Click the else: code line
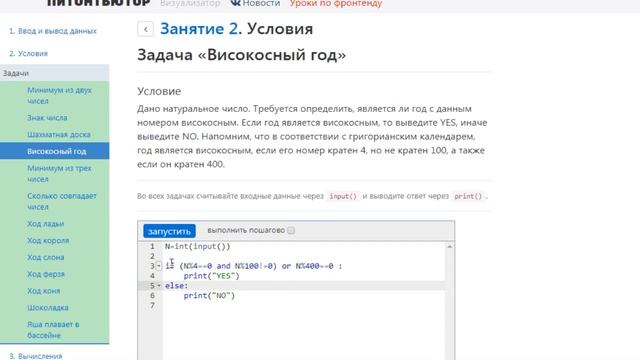The image size is (640, 360). [x=177, y=286]
